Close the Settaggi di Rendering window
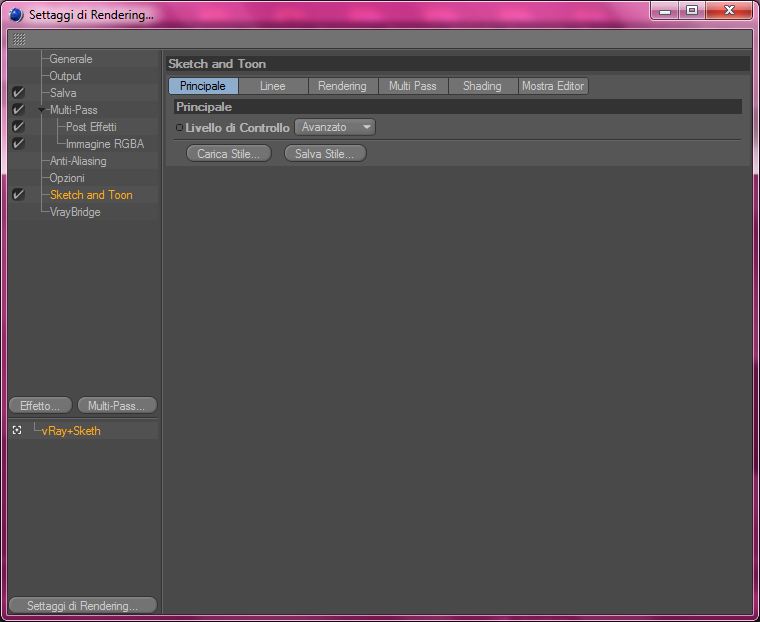Image resolution: width=760 pixels, height=622 pixels. [728, 11]
